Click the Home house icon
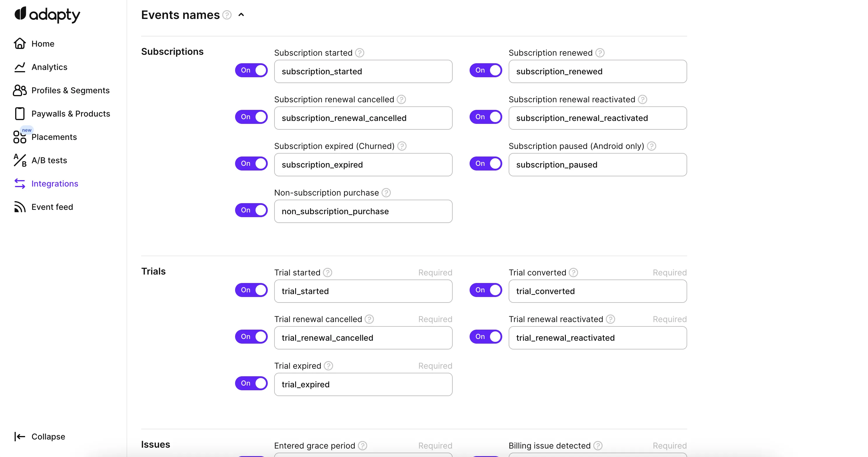 pyautogui.click(x=20, y=43)
